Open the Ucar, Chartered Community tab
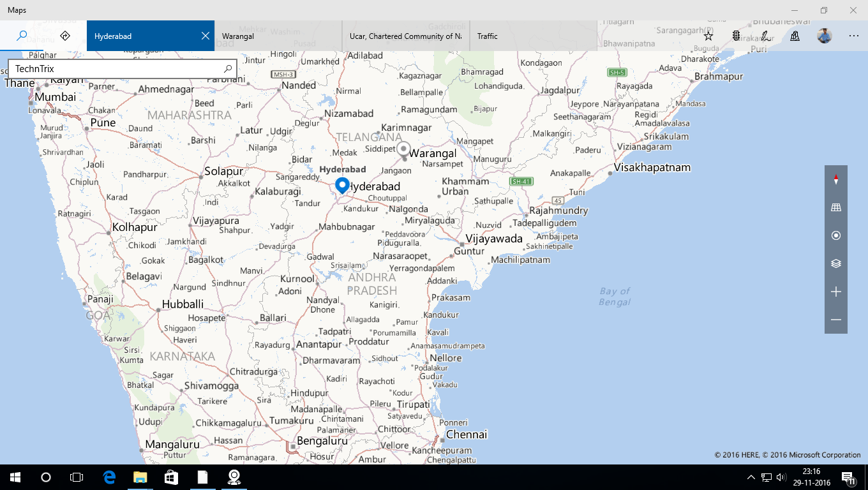 (406, 36)
